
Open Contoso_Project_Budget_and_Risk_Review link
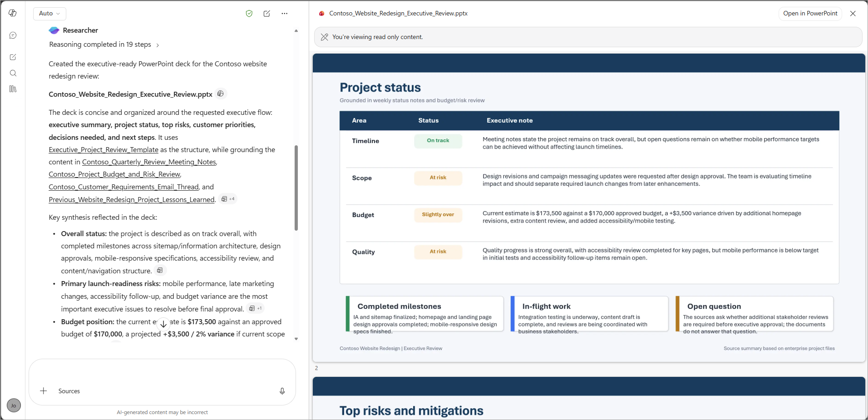pyautogui.click(x=114, y=174)
